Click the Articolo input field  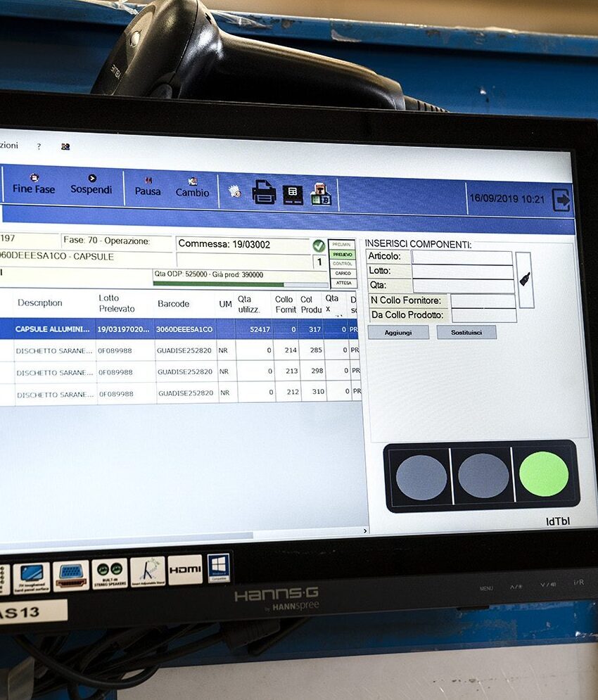click(462, 257)
